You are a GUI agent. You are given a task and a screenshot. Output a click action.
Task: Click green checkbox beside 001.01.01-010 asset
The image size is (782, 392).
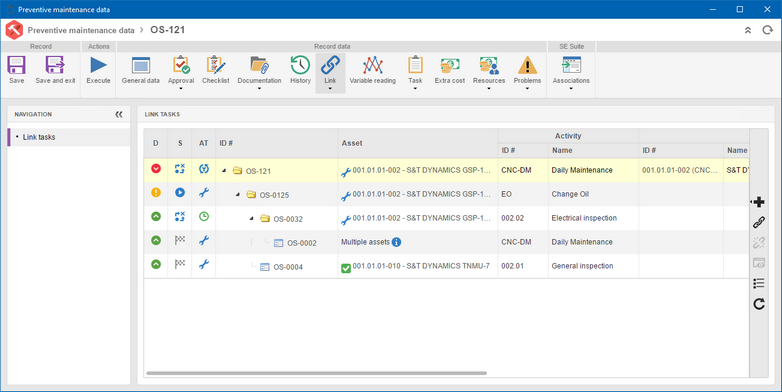tap(346, 268)
